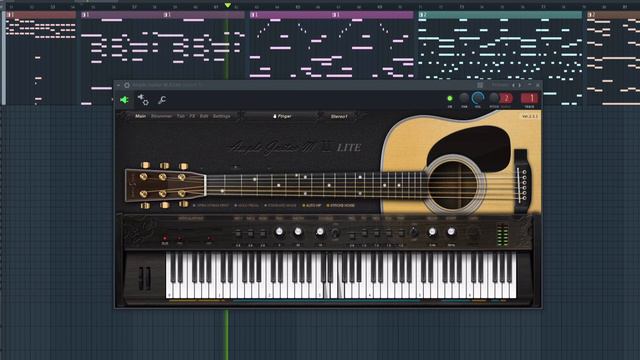Switch to the Strummer tab

[x=162, y=116]
